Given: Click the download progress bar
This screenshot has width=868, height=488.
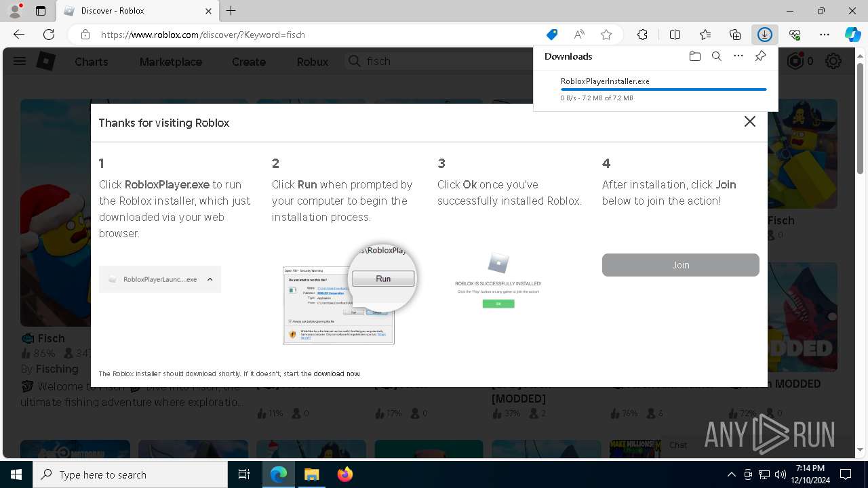Looking at the screenshot, I should [x=663, y=89].
